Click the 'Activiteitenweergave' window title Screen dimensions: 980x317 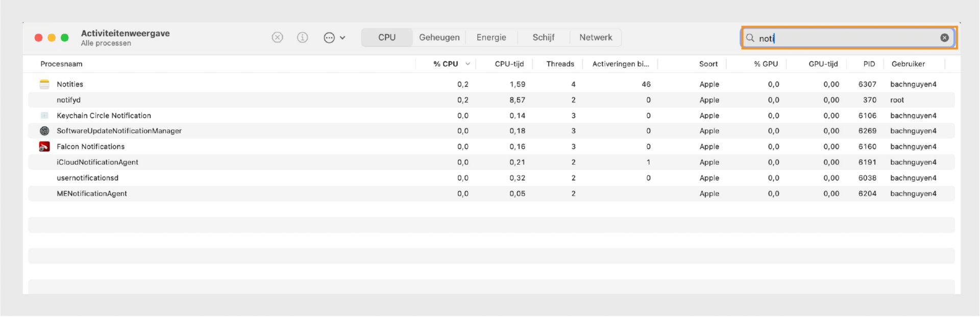[125, 33]
